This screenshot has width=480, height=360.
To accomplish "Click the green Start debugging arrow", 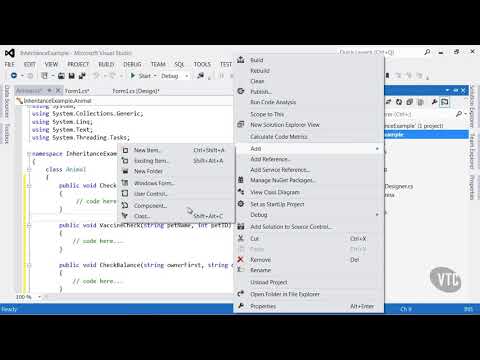I will pyautogui.click(x=133, y=76).
